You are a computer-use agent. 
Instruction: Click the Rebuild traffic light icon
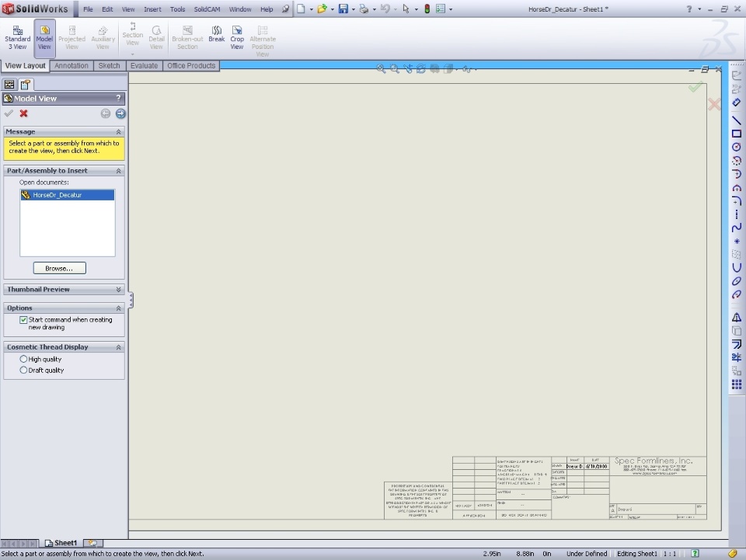(x=427, y=9)
